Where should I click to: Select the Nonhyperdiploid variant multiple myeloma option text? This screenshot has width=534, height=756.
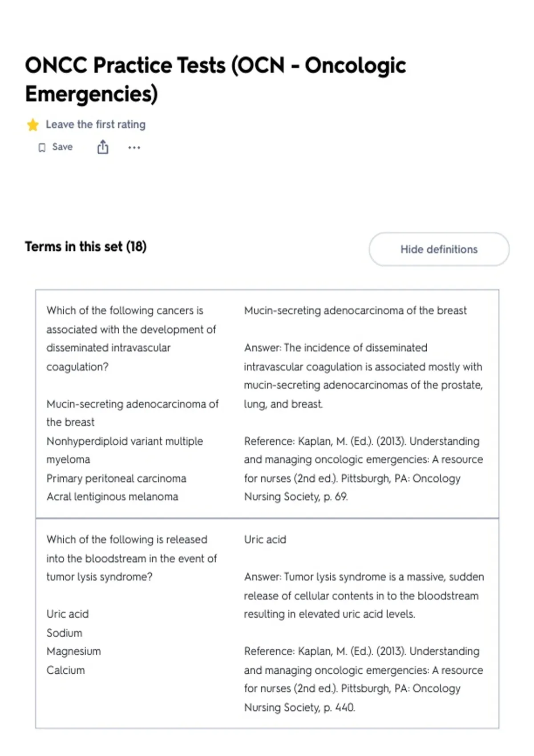[x=125, y=450]
